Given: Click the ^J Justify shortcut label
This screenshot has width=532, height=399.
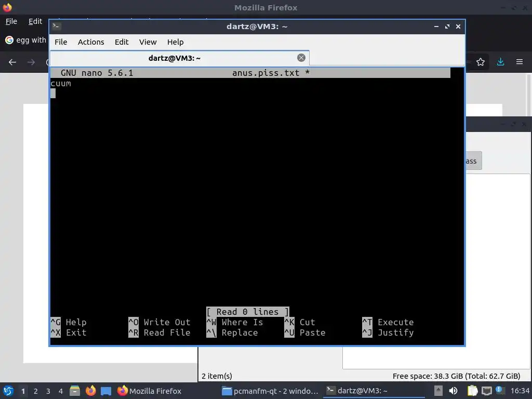Looking at the screenshot, I should [388, 333].
